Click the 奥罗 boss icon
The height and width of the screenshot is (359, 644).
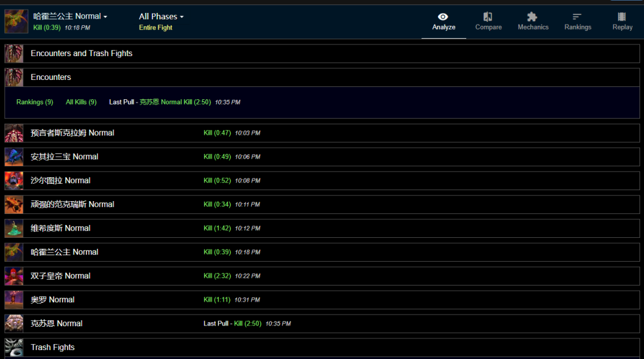pyautogui.click(x=14, y=300)
